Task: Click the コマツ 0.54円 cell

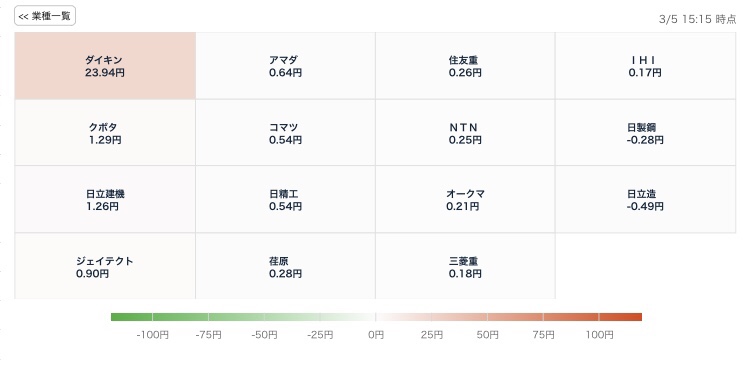Action: tap(286, 133)
